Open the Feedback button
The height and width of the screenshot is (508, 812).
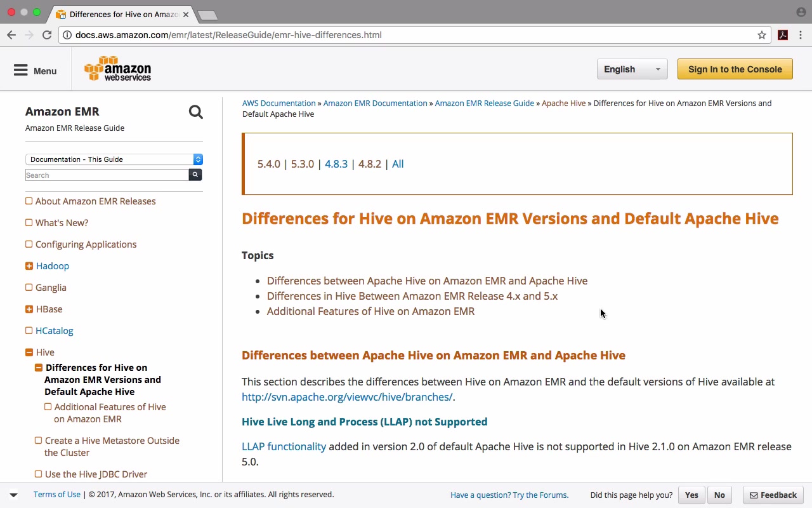click(x=773, y=495)
